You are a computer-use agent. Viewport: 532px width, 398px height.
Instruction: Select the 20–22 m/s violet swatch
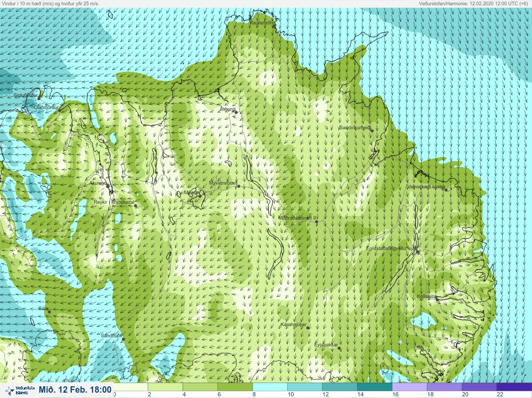(480, 387)
